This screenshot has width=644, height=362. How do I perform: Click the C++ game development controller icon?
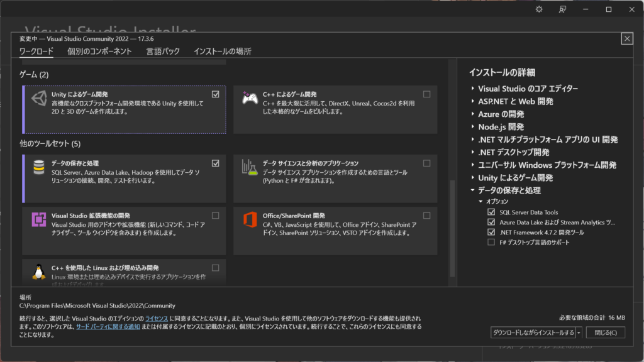click(250, 98)
